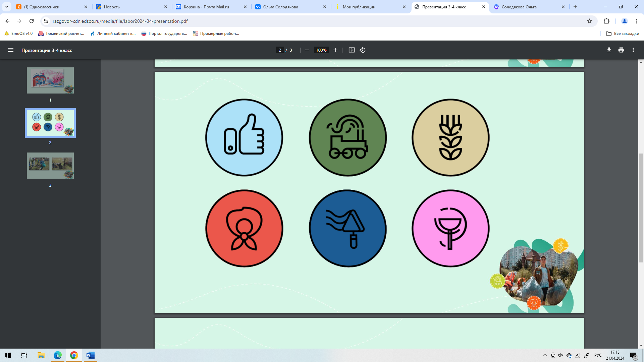Viewport: 644px width, 362px height.
Task: Rotate the PDF counterclockwise
Action: click(x=363, y=50)
